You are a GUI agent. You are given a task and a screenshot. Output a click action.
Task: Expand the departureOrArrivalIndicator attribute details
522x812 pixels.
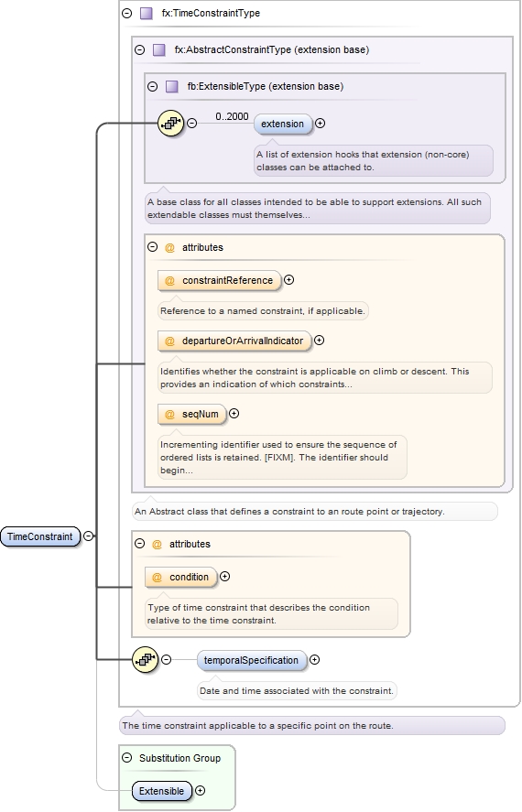coord(320,341)
